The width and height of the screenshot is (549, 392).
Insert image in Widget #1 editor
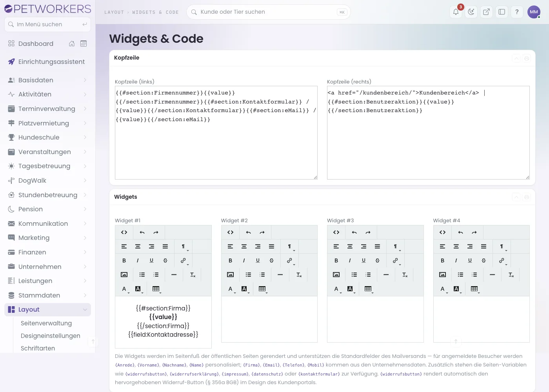tap(124, 275)
